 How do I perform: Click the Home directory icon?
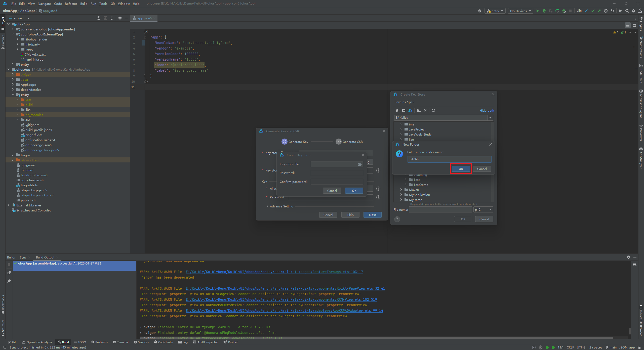coord(397,110)
